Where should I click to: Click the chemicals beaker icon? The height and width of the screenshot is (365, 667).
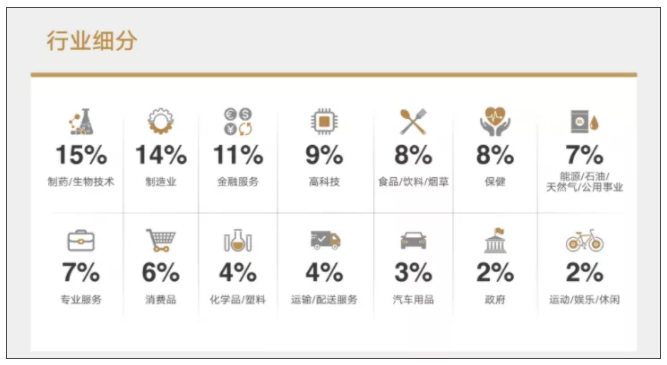pos(238,240)
